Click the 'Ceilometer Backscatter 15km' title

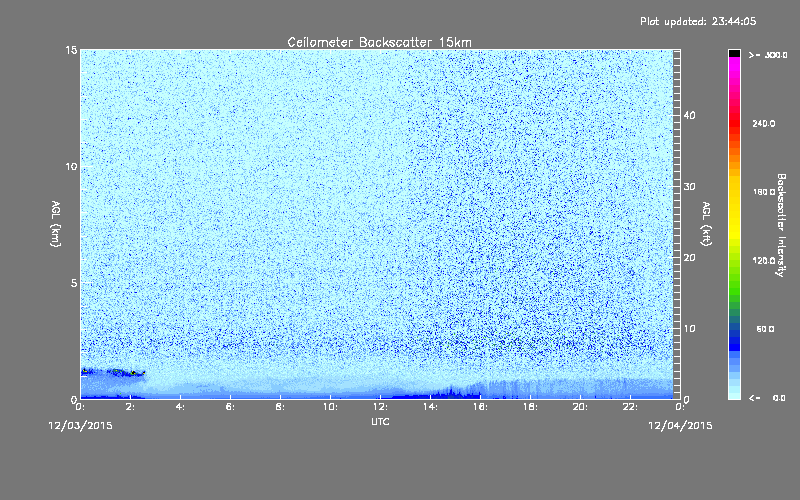point(379,42)
